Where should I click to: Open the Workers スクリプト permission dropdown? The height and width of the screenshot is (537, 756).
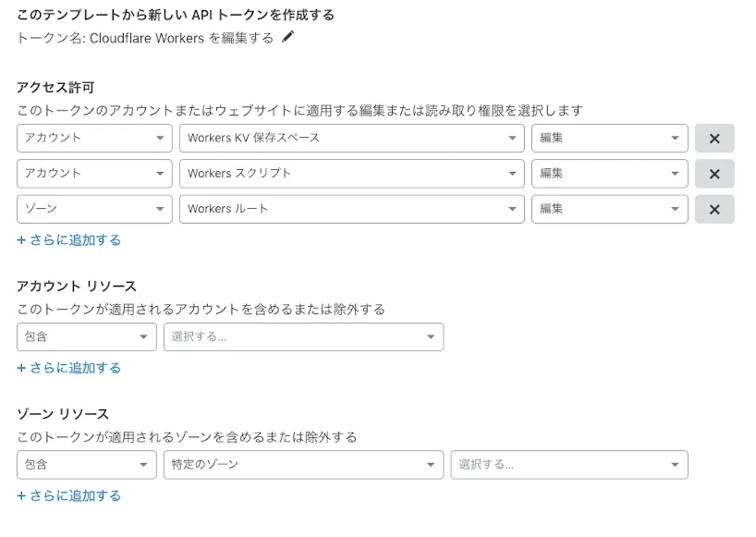pos(351,173)
